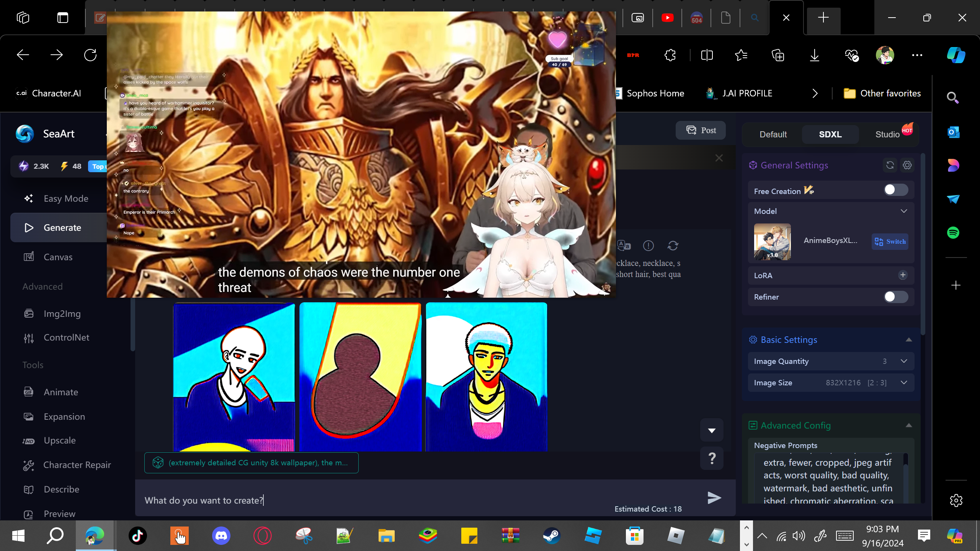Click the browser extensions puzzle icon
Viewport: 980px width, 551px height.
[670, 55]
